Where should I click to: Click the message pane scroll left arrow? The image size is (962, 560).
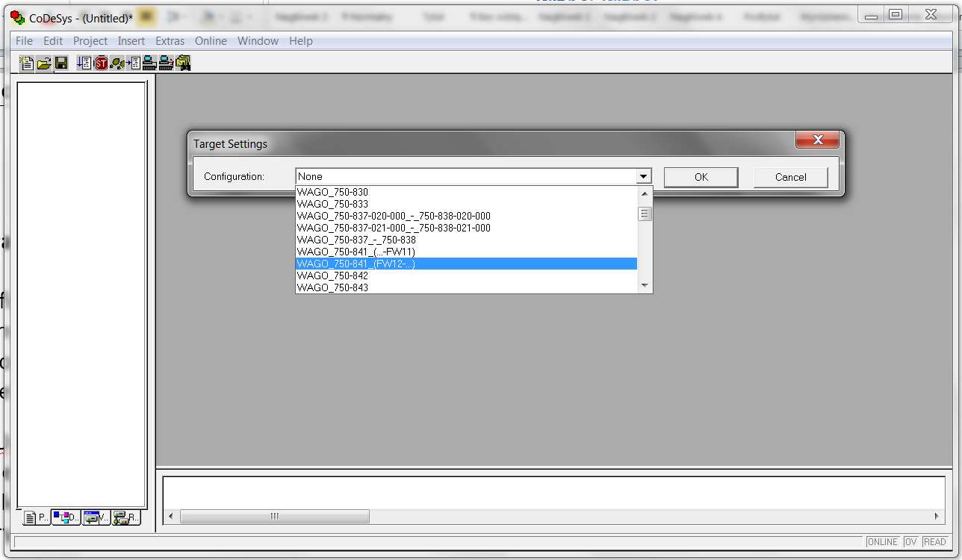[x=171, y=516]
